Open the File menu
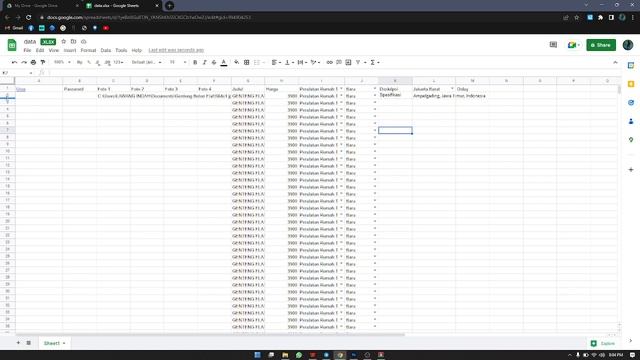 point(27,50)
